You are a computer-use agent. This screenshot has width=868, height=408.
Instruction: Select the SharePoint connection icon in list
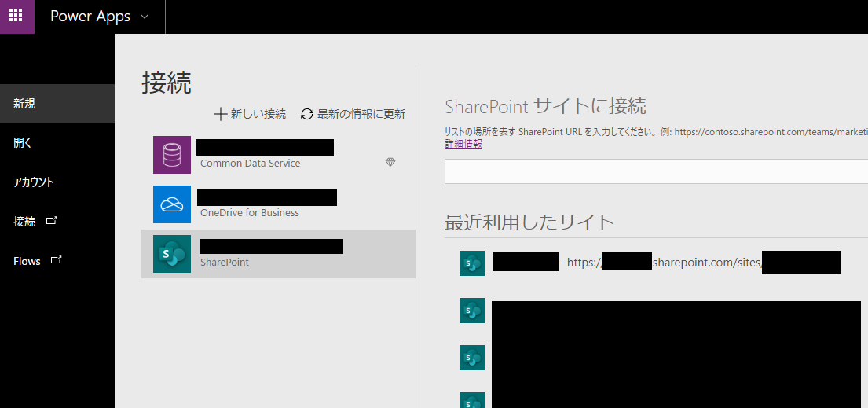coord(172,254)
